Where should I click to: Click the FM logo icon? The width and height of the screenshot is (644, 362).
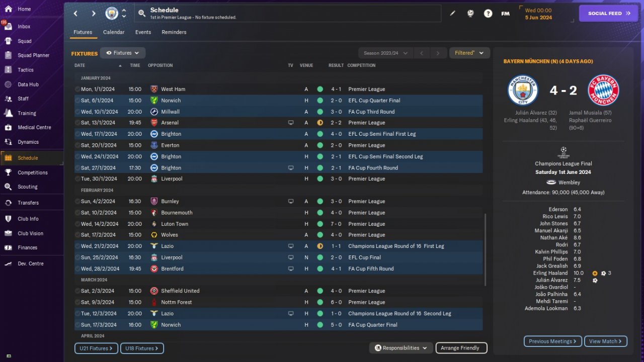click(x=505, y=14)
